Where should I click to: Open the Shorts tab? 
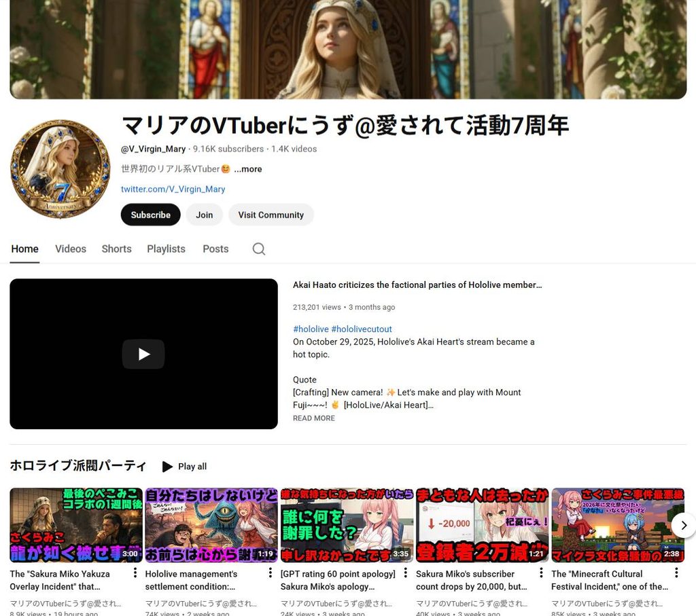pos(117,249)
